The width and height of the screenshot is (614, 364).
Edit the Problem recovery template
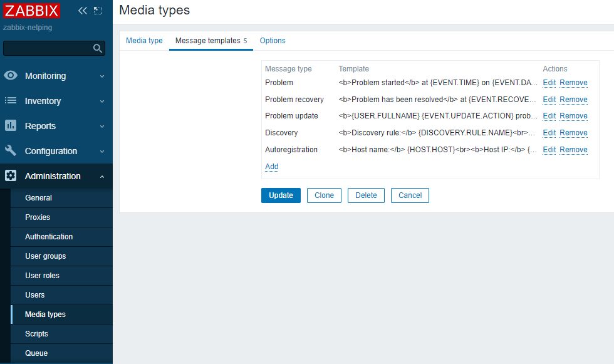(x=549, y=100)
